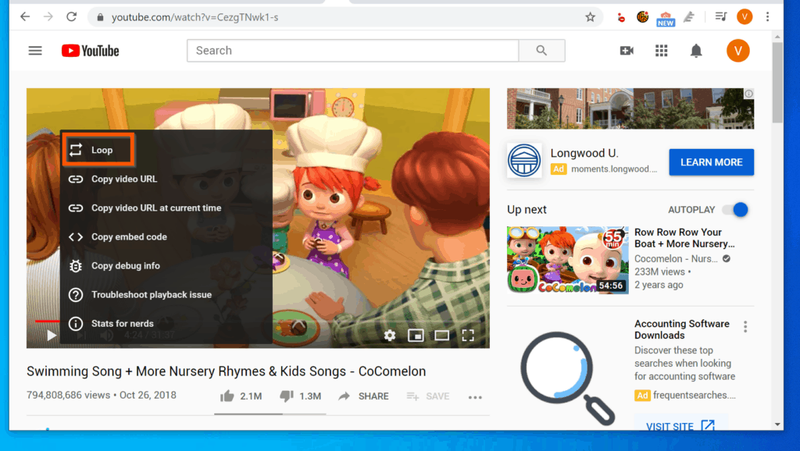Open the Chrome three-dot menu
The width and height of the screenshot is (800, 451).
767,17
